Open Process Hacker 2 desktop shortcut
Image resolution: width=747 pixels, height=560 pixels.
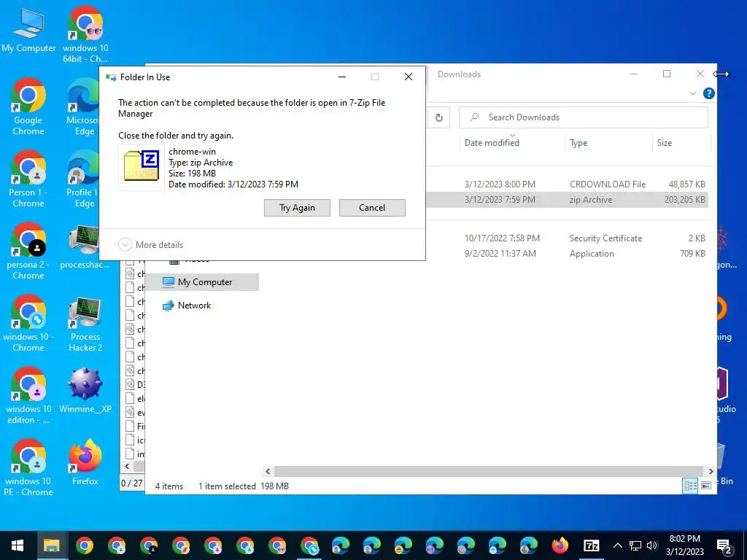[85, 324]
